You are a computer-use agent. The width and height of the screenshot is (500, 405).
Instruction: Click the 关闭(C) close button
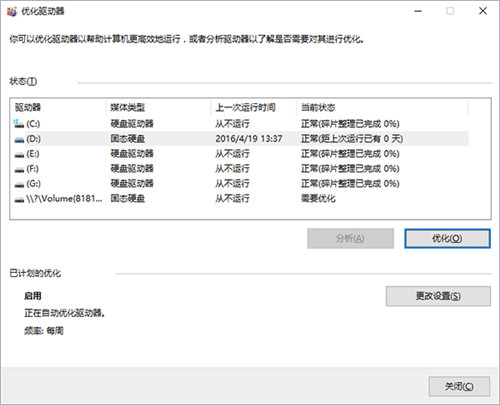click(459, 386)
